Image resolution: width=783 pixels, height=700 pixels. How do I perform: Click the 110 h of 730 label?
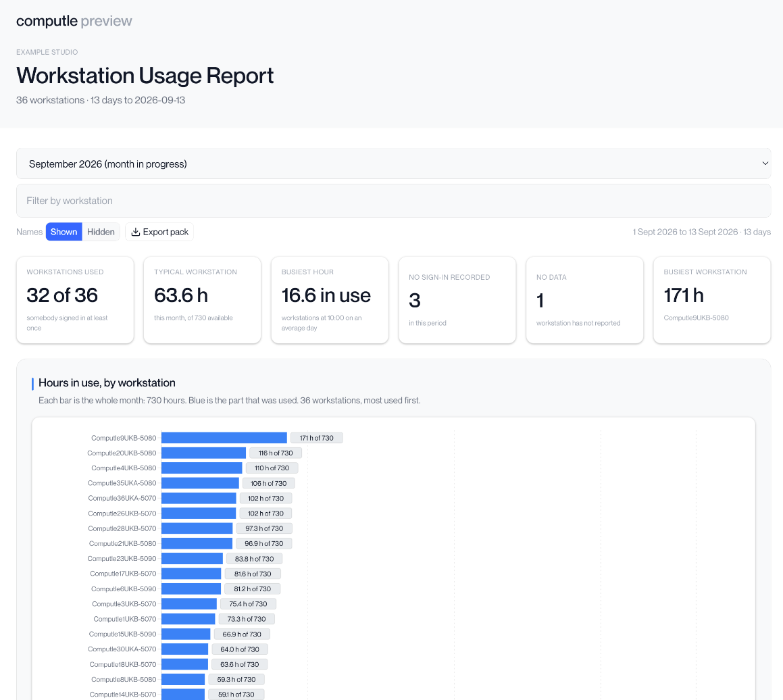272,468
